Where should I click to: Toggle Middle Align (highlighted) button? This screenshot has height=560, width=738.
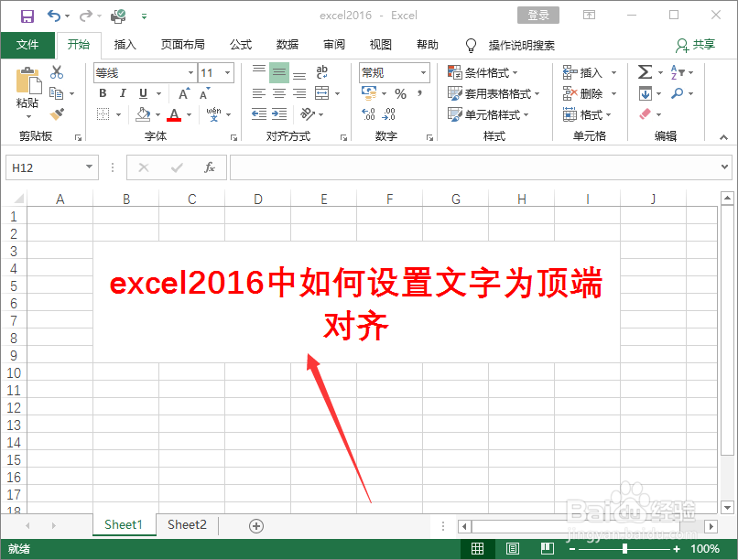pyautogui.click(x=279, y=72)
